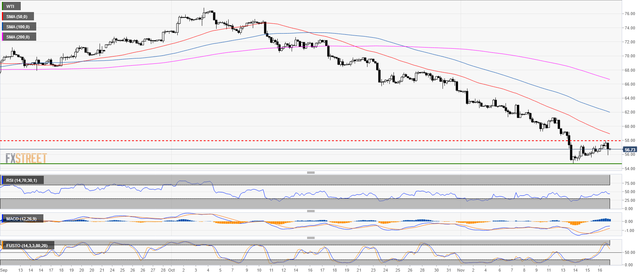Click the MACD (12,26,9) indicator label
Image resolution: width=644 pixels, height=275 pixels.
(x=22, y=219)
